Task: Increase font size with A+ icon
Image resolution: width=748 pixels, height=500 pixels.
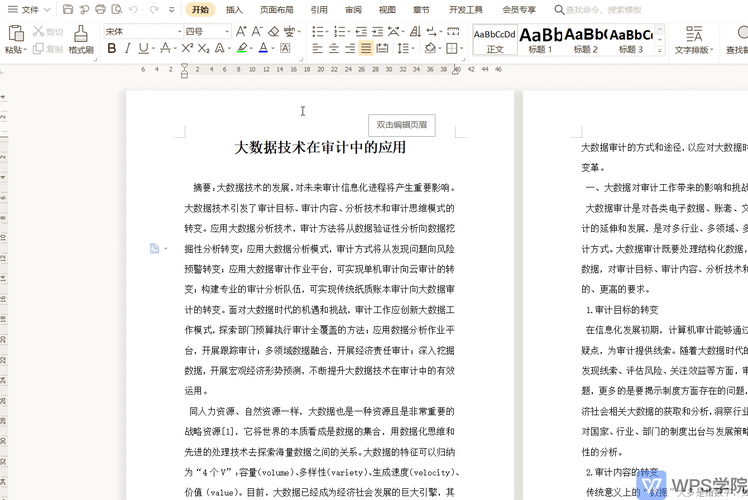Action: pos(241,31)
